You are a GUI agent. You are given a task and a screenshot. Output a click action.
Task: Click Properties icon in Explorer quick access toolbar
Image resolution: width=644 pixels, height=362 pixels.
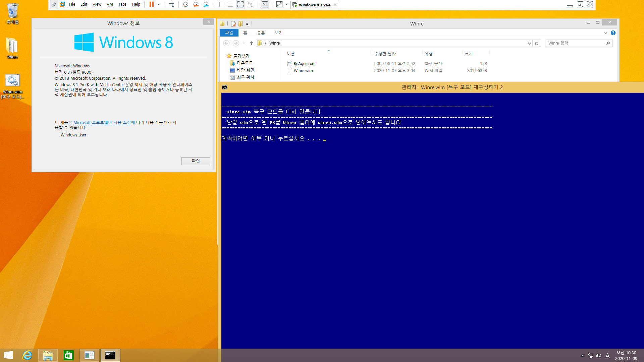click(233, 23)
